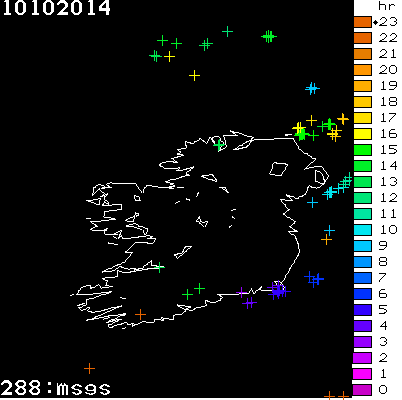
Task: Click the orange strike marker in southwest Ireland
Action: [141, 314]
